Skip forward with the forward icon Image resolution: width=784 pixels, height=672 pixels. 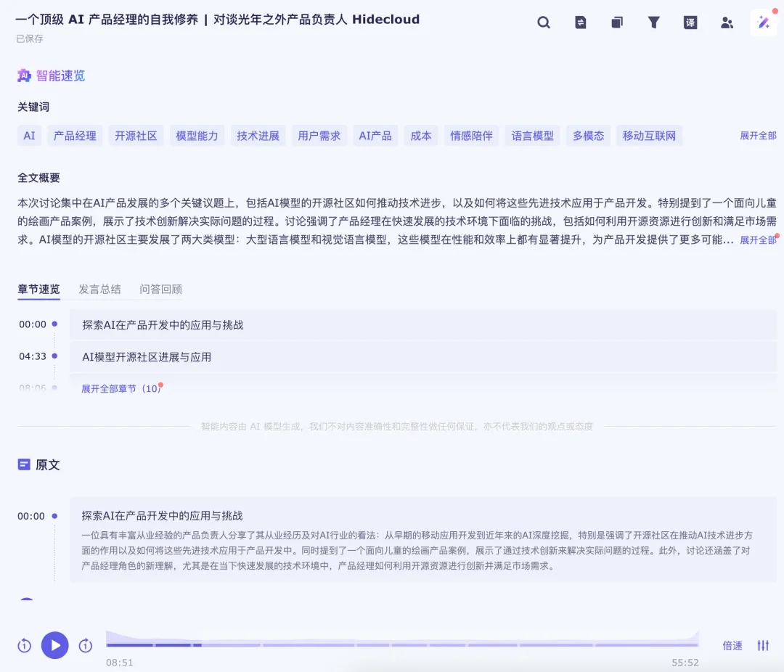86,645
